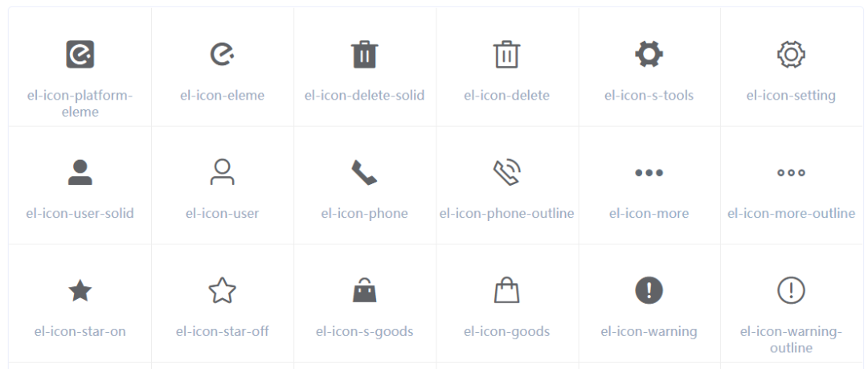The image size is (868, 369).
Task: Click the solid user silhouette icon
Action: (80, 172)
